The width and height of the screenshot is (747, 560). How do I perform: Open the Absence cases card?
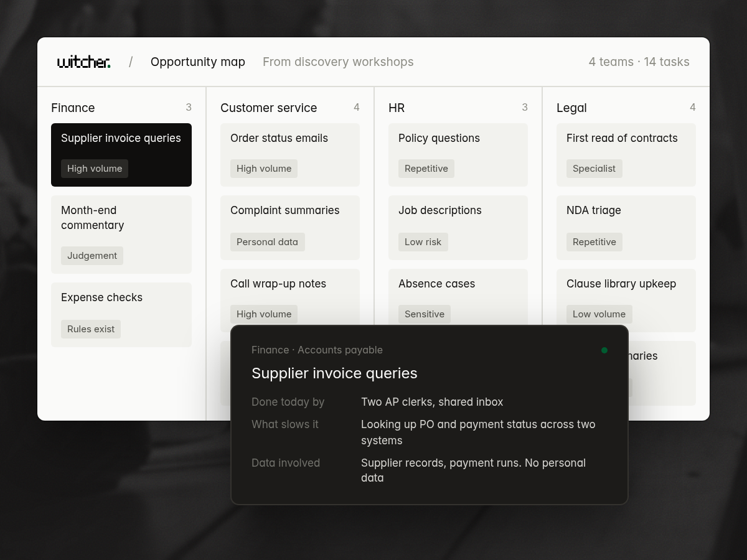[x=458, y=297]
